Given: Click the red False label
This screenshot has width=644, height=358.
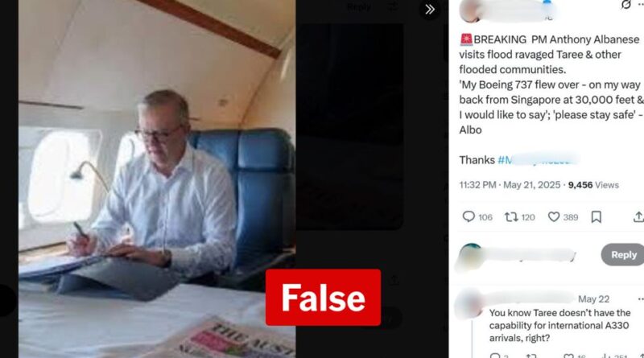Looking at the screenshot, I should tap(324, 298).
